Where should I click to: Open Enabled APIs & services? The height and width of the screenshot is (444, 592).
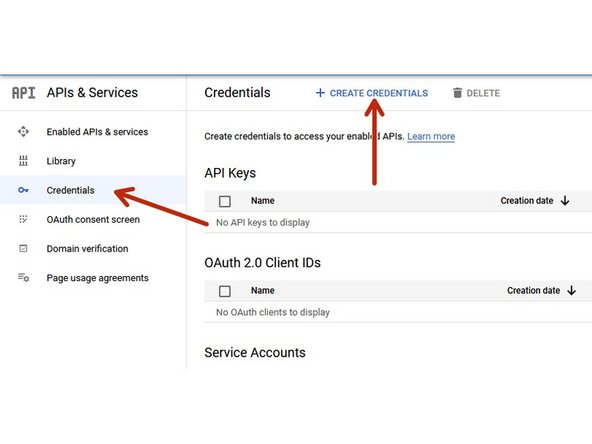[97, 132]
